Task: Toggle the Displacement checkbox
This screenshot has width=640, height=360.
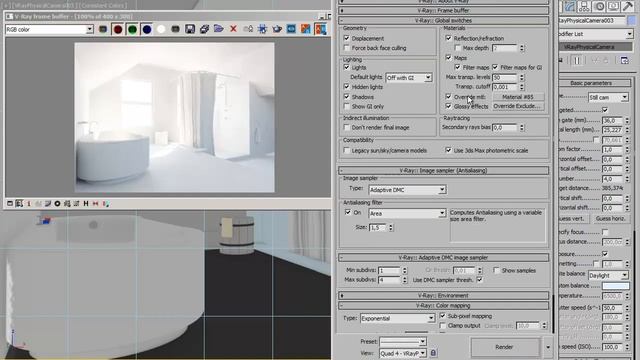Action: 347,38
